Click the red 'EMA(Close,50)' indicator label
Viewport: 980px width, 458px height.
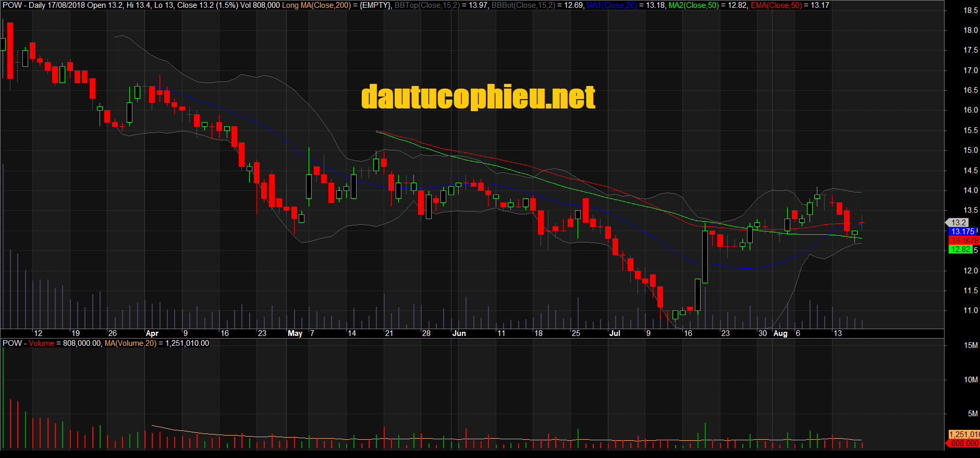[776, 5]
